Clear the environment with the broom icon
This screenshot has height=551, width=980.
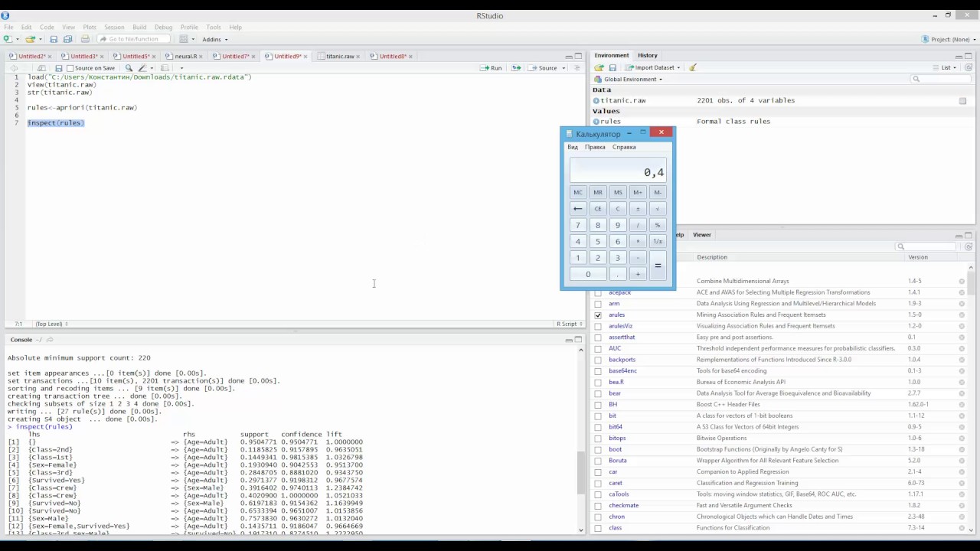point(692,67)
